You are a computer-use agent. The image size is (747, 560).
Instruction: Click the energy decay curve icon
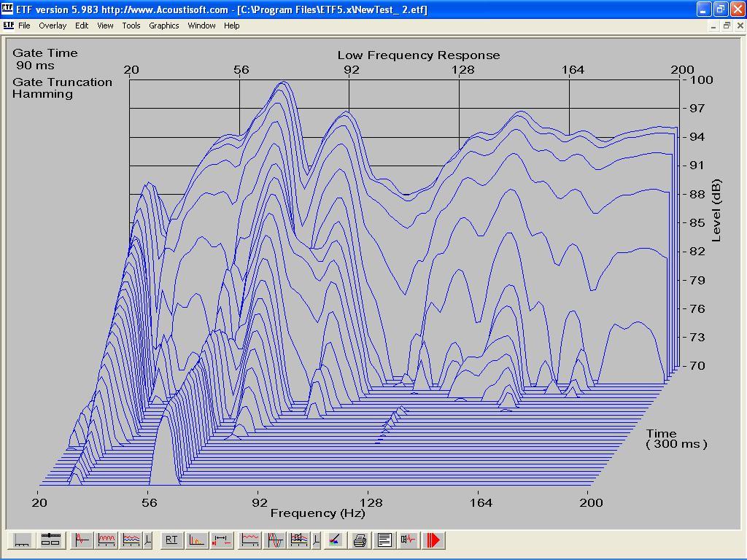pyautogui.click(x=196, y=540)
